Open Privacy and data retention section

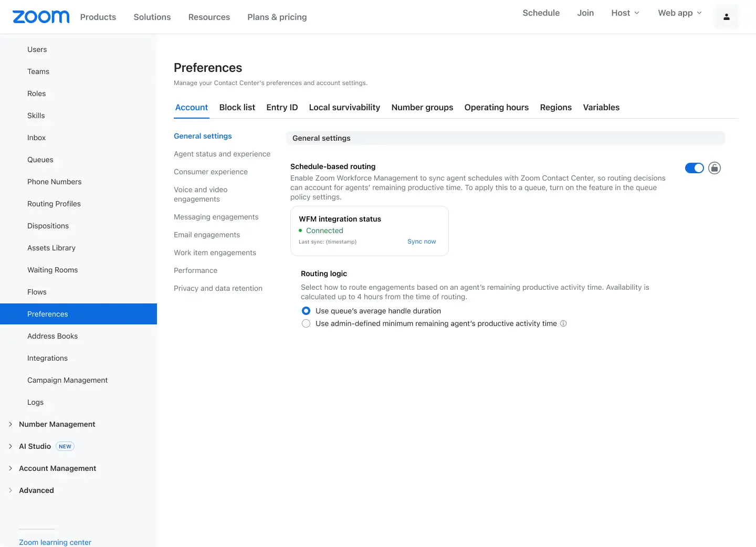[218, 288]
